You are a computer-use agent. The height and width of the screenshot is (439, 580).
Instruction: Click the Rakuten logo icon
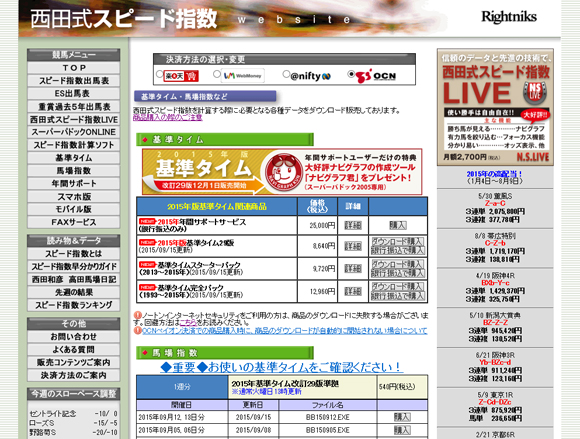click(181, 76)
